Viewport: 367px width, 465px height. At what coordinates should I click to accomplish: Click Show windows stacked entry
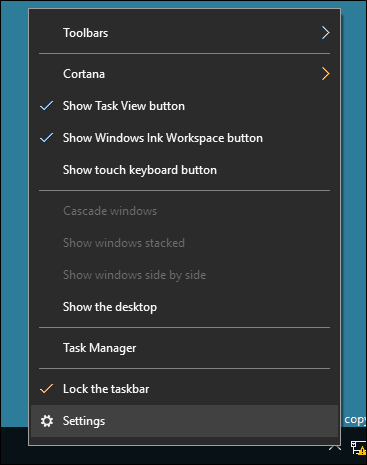[184, 243]
